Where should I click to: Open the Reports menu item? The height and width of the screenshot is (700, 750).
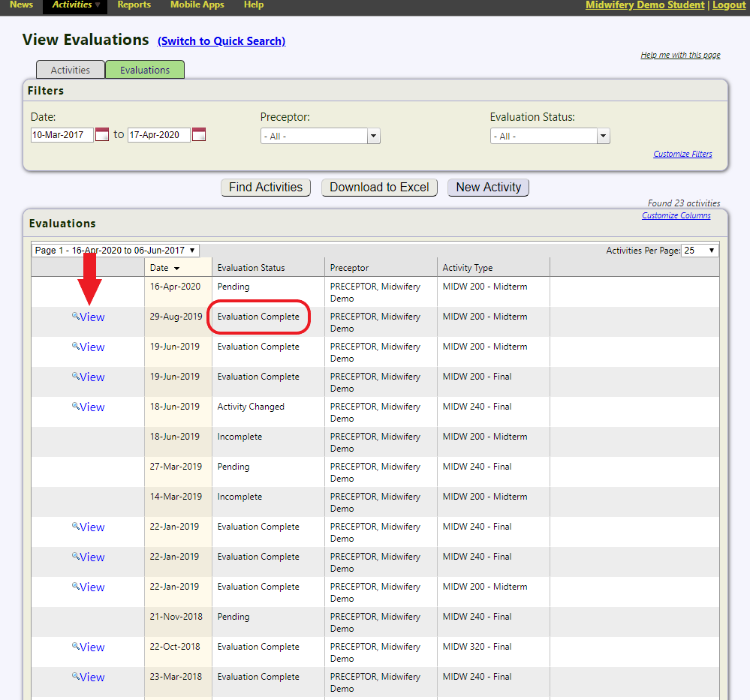coord(134,5)
